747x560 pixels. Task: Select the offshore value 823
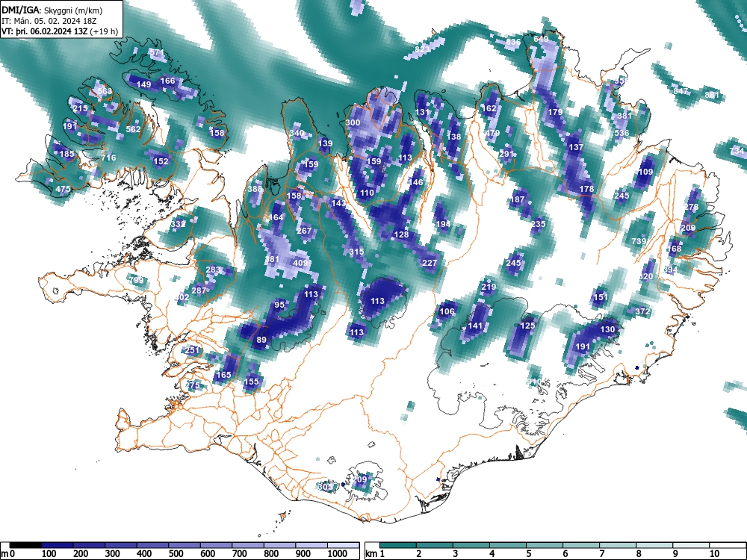point(422,49)
